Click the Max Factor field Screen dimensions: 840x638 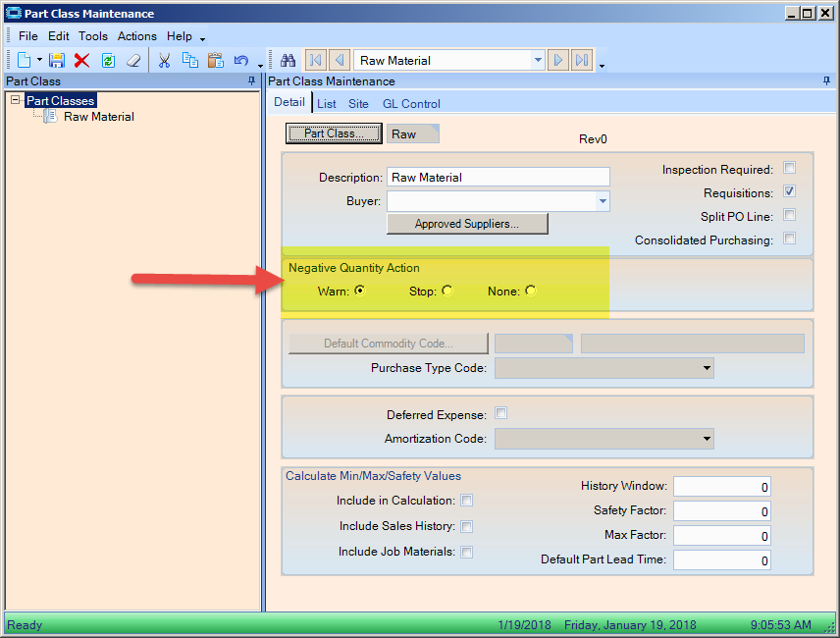click(x=721, y=536)
